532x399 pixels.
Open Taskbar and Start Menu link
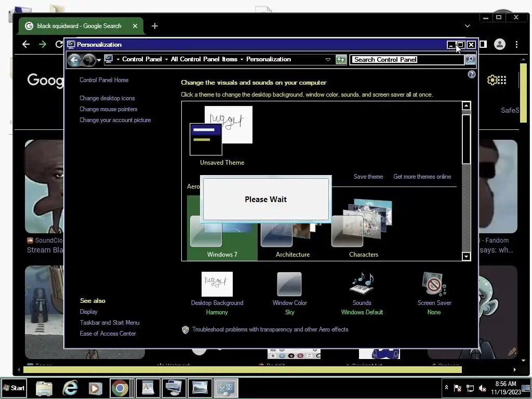click(110, 322)
